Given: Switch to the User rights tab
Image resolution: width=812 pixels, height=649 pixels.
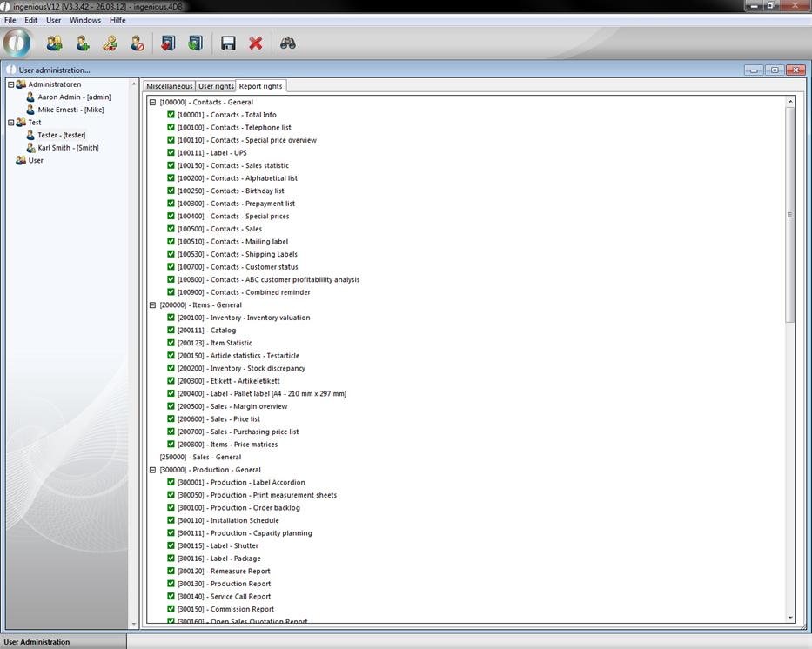Looking at the screenshot, I should 216,86.
